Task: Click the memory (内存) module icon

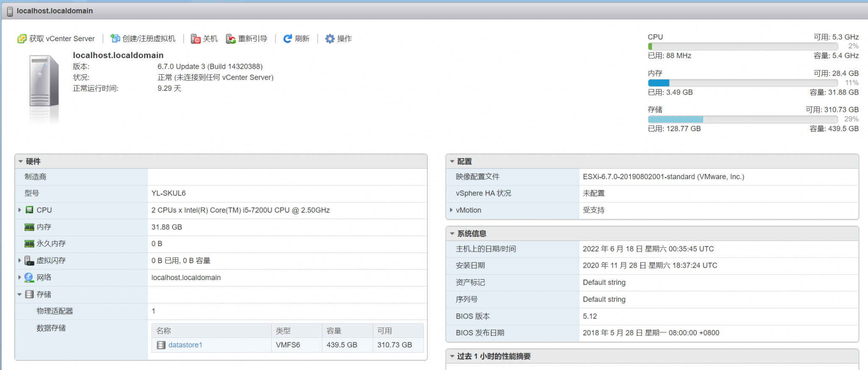Action: point(29,227)
